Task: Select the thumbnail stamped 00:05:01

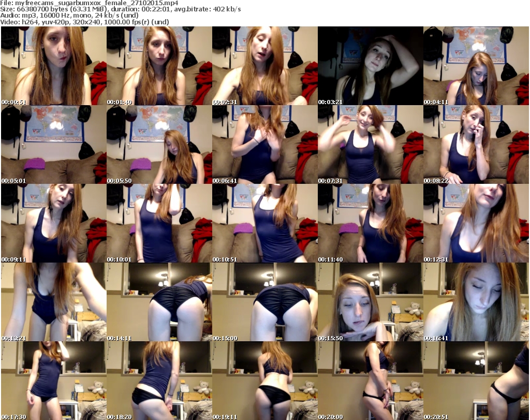Action: pyautogui.click(x=54, y=144)
